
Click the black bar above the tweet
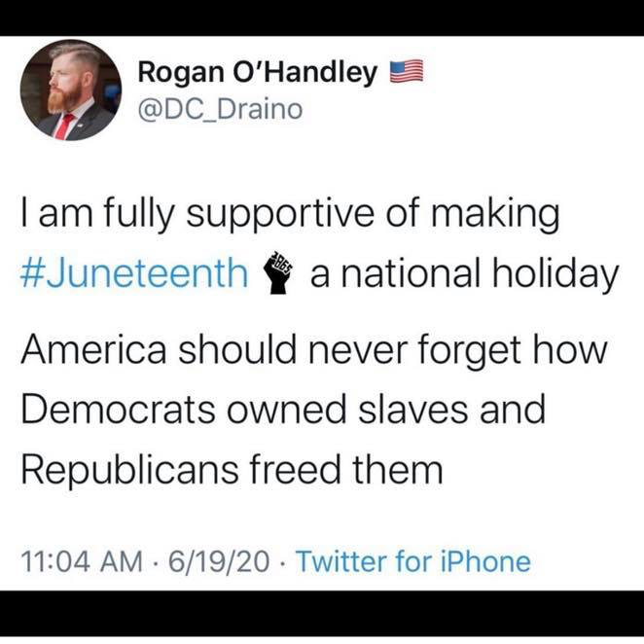322,18
